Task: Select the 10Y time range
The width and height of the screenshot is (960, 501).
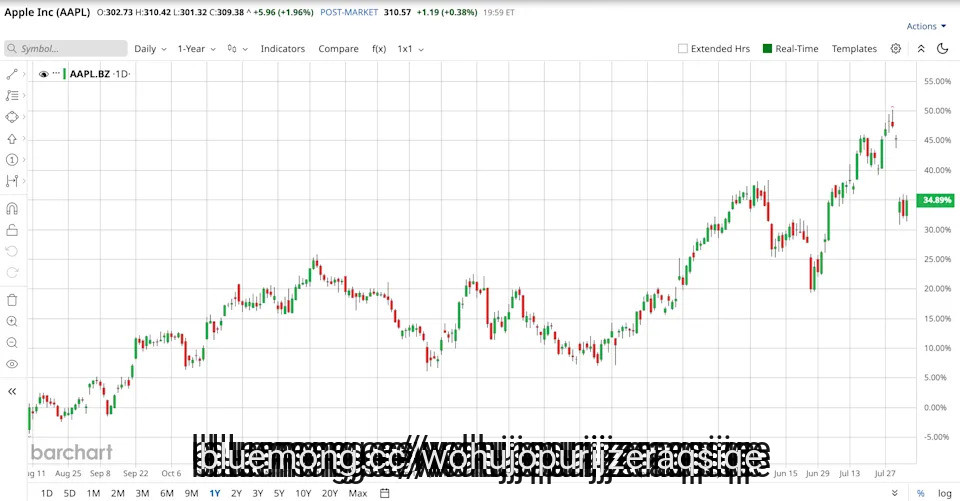Action: coord(303,493)
